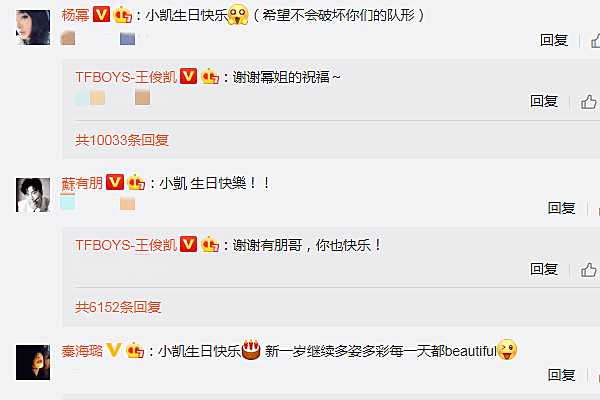Open the 杨幂 username link
This screenshot has width=600, height=400.
tap(75, 15)
